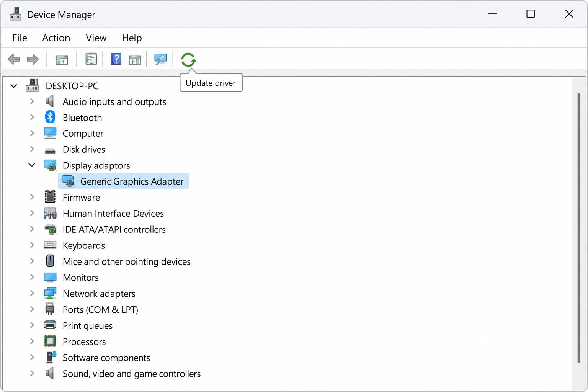The width and height of the screenshot is (588, 392).
Task: Expand the Computer category chevron
Action: (x=32, y=133)
